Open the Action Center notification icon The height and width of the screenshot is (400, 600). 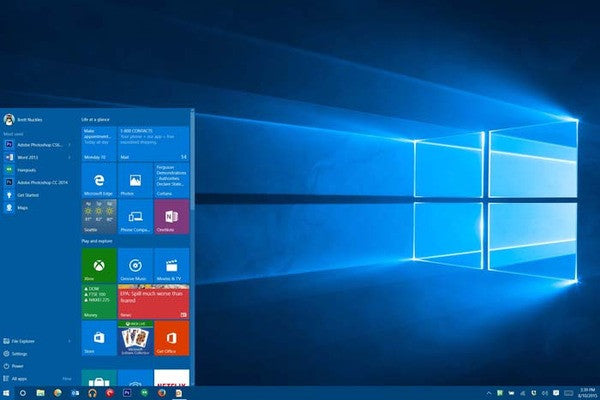point(556,393)
